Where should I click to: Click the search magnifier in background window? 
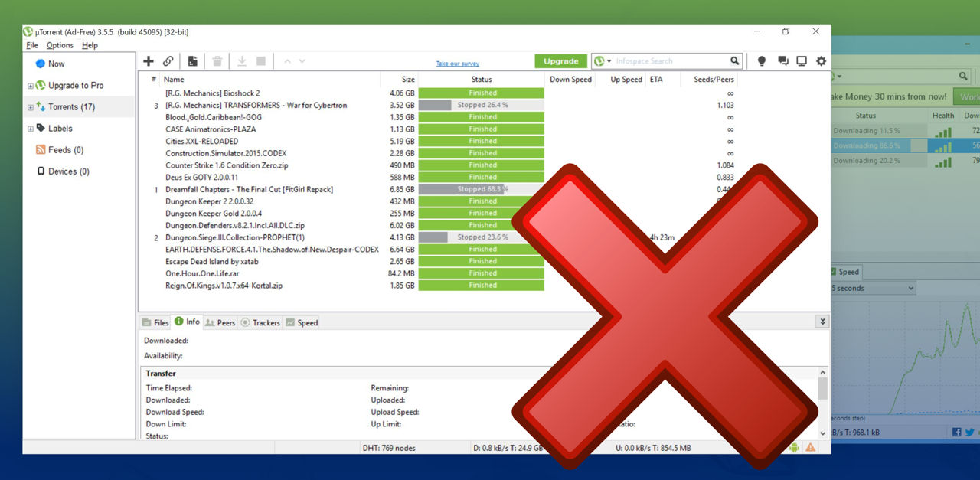click(964, 77)
